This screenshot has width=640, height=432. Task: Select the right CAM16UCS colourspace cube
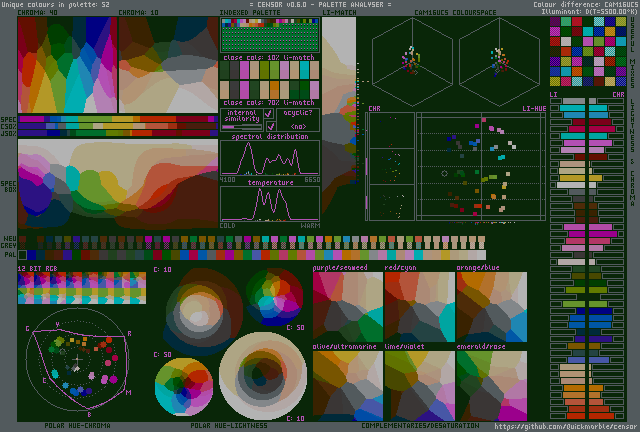497,58
